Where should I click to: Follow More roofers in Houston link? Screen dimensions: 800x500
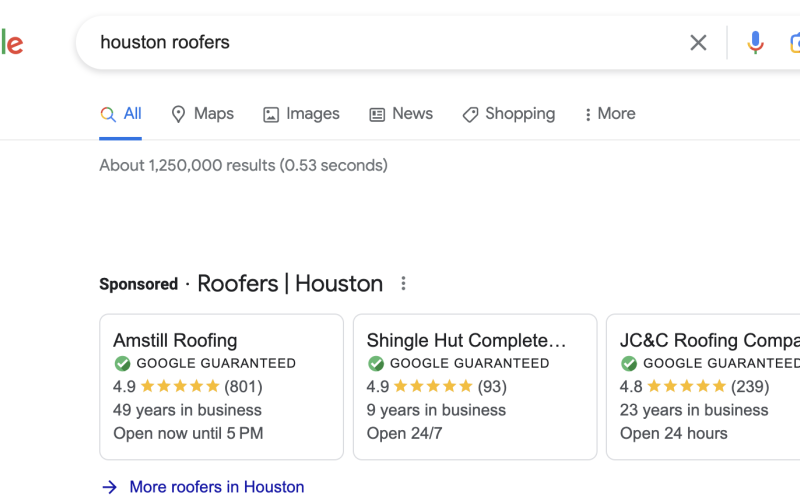click(x=217, y=487)
